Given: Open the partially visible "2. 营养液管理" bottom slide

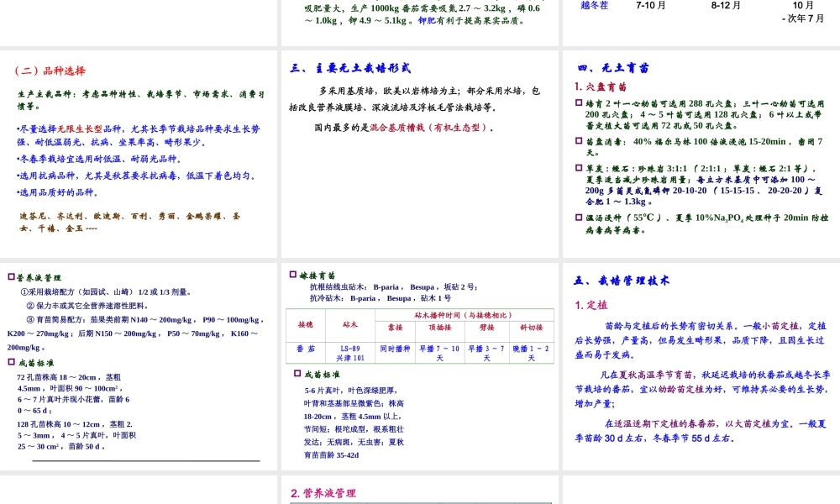Looking at the screenshot, I should (420, 492).
